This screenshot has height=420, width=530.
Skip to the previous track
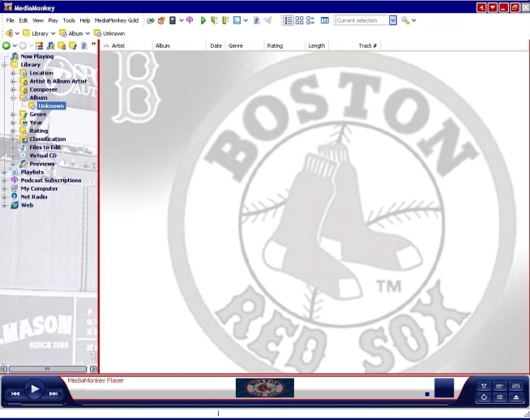15,393
